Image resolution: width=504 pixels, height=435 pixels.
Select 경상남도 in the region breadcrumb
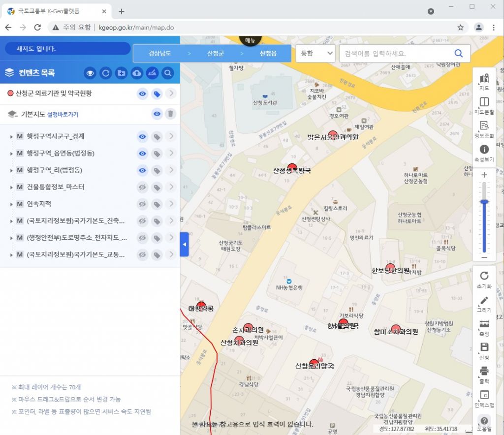159,54
